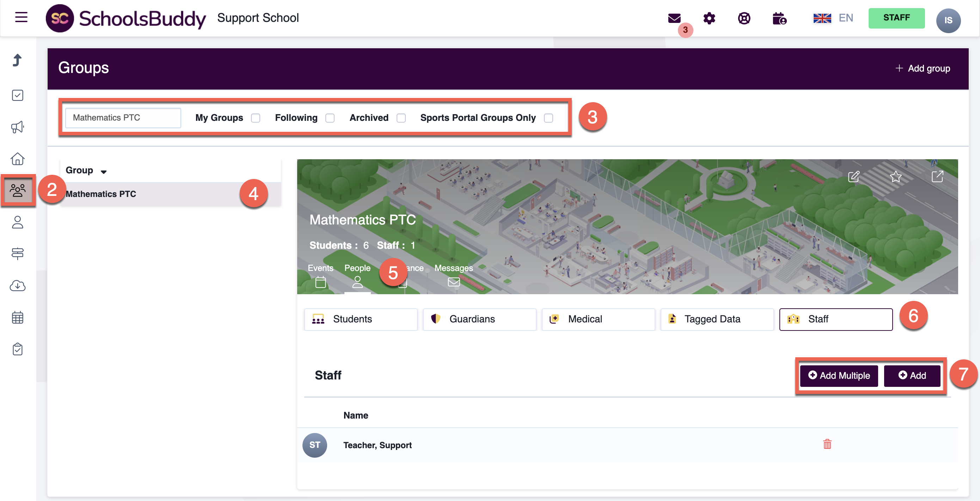Image resolution: width=980 pixels, height=501 pixels.
Task: Open the cloud download sidebar icon
Action: tap(18, 285)
